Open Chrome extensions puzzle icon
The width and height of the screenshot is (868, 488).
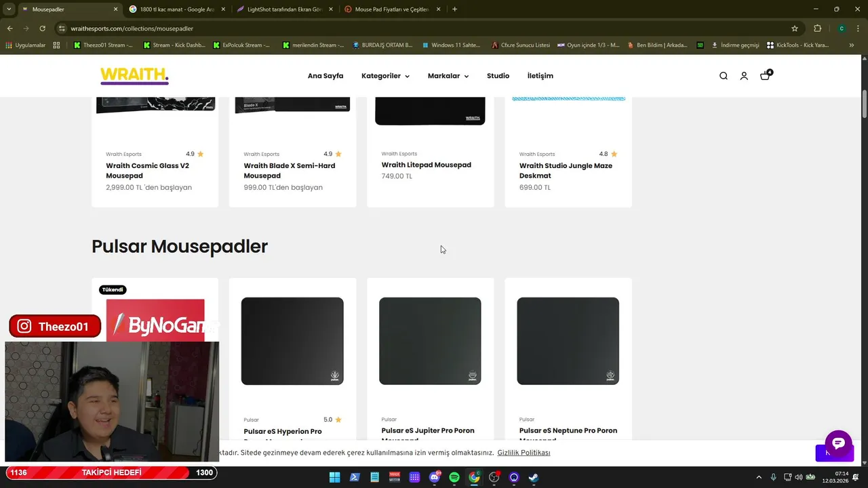817,28
